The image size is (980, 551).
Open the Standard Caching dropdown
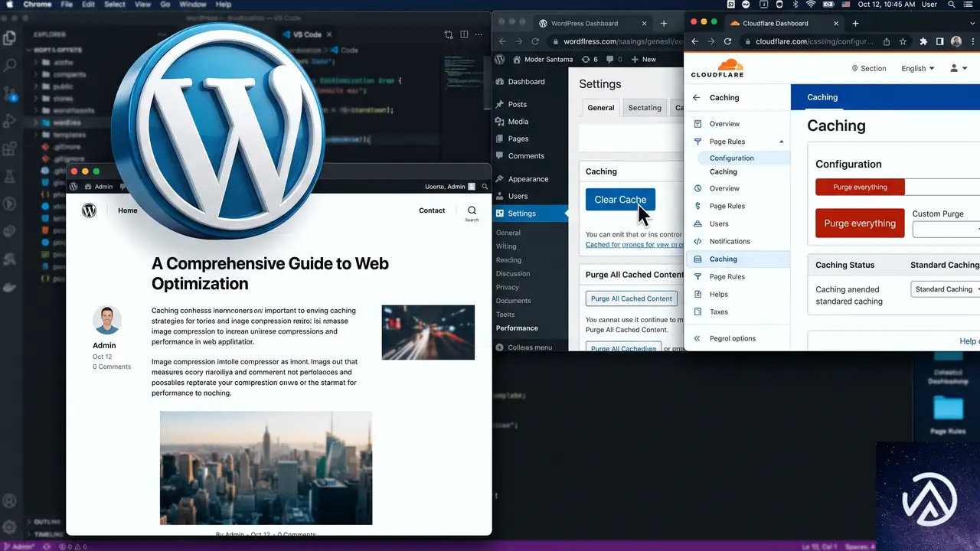click(x=946, y=289)
